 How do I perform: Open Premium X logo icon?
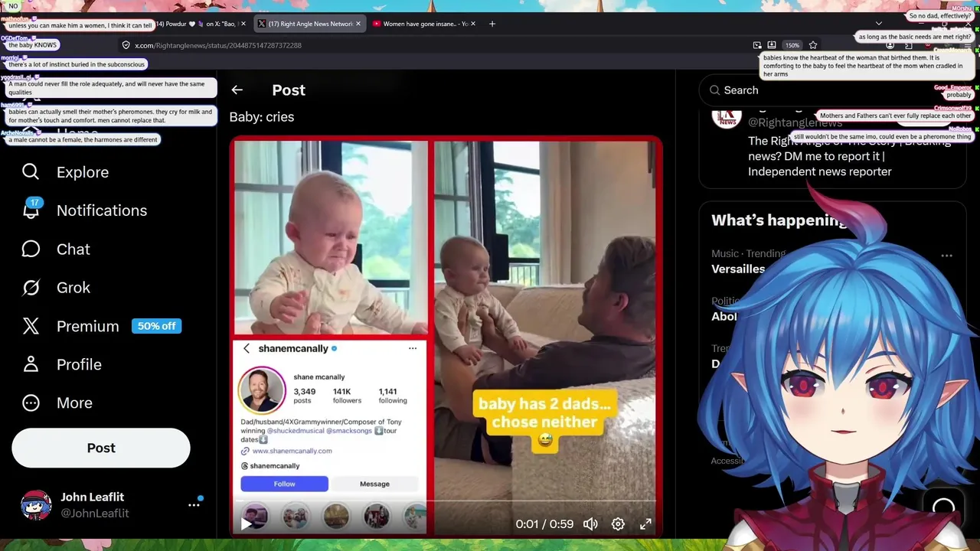pos(31,326)
